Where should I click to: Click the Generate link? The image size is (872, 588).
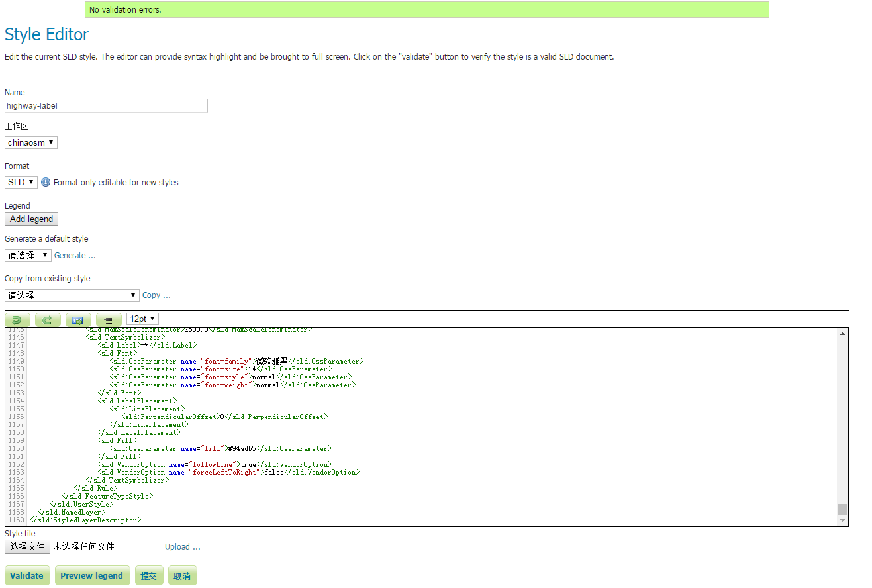click(x=75, y=256)
